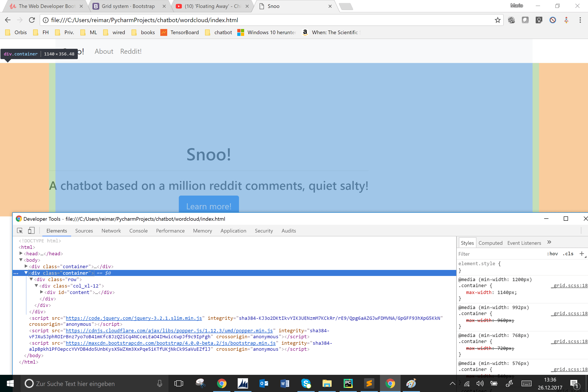Expand the head element in the DOM tree
The height and width of the screenshot is (392, 588).
(21, 254)
